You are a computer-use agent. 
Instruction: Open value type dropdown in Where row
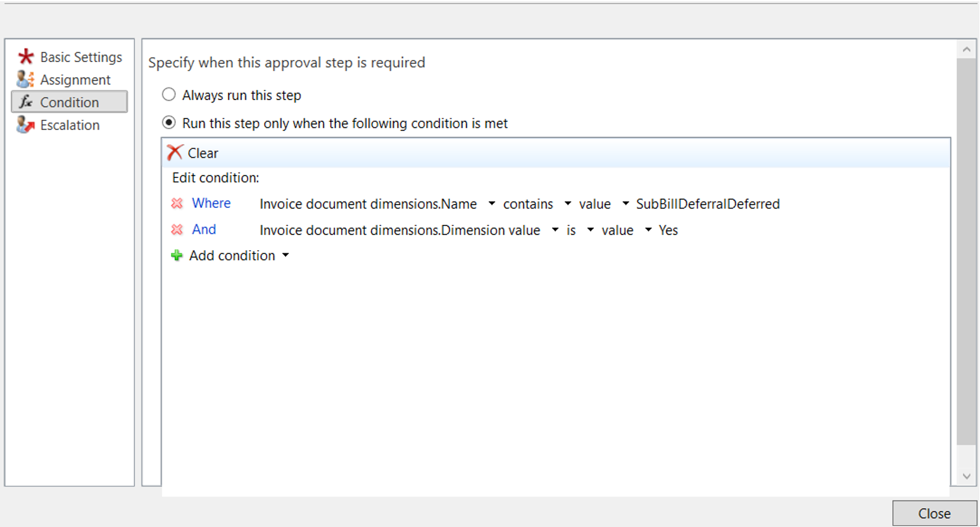coord(625,203)
